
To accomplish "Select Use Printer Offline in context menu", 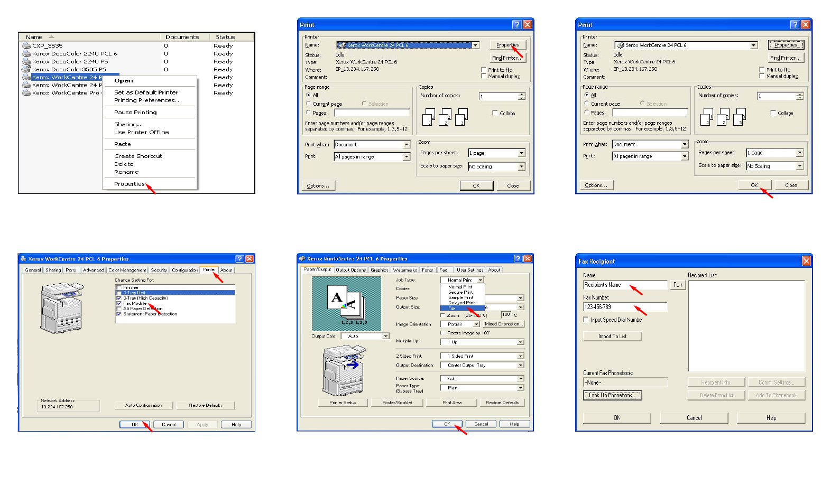I will click(142, 132).
